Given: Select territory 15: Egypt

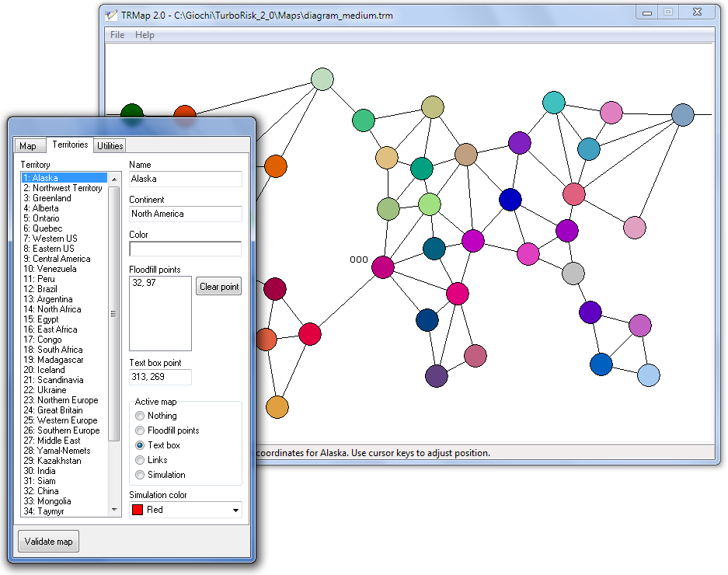Looking at the screenshot, I should coord(64,319).
